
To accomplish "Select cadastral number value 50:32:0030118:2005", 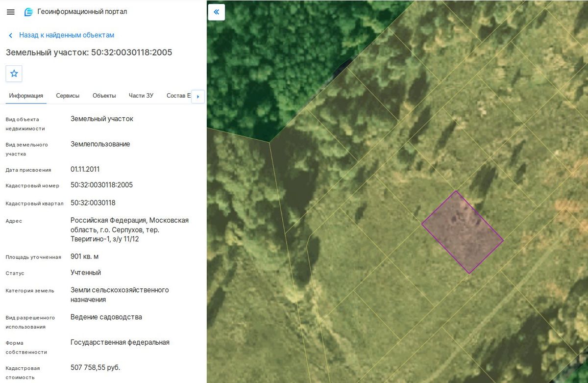I will coord(102,185).
